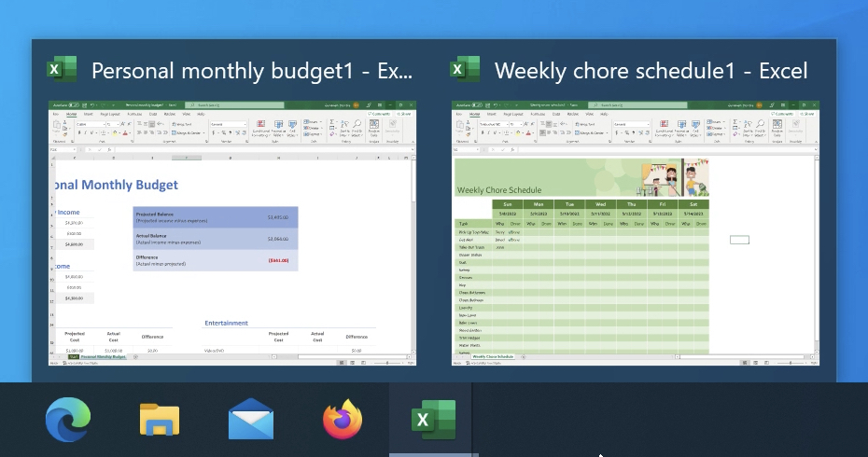Open the General number format dropdown in the budget preview

coord(227,123)
